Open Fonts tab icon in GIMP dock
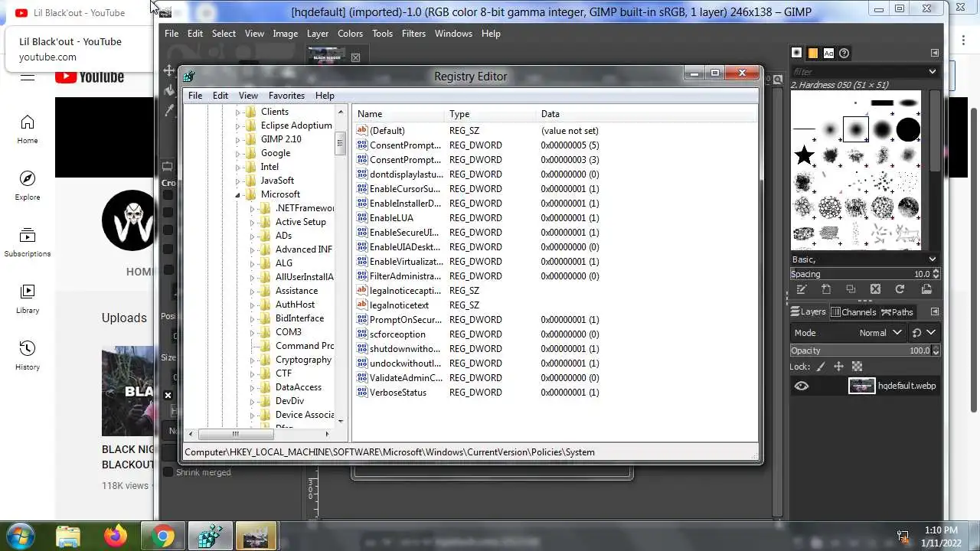The height and width of the screenshot is (551, 980). point(828,53)
